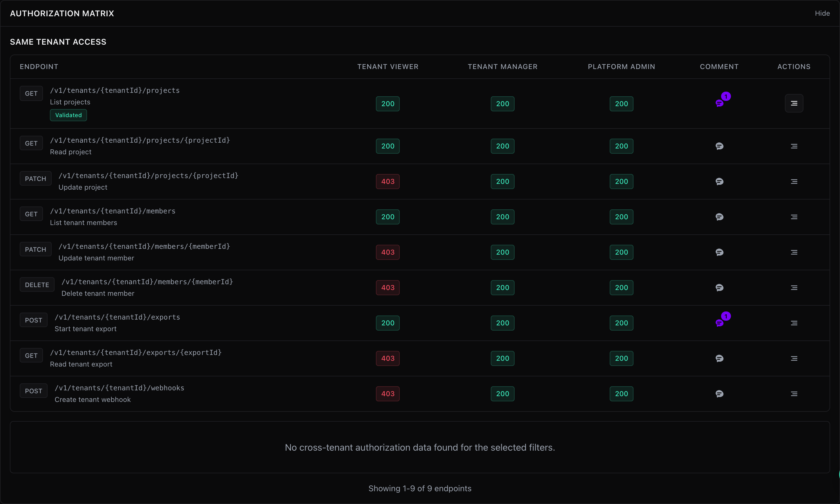This screenshot has height=504, width=840.
Task: Click Tenant Viewer 403 for Create tenant webhook
Action: [388, 394]
